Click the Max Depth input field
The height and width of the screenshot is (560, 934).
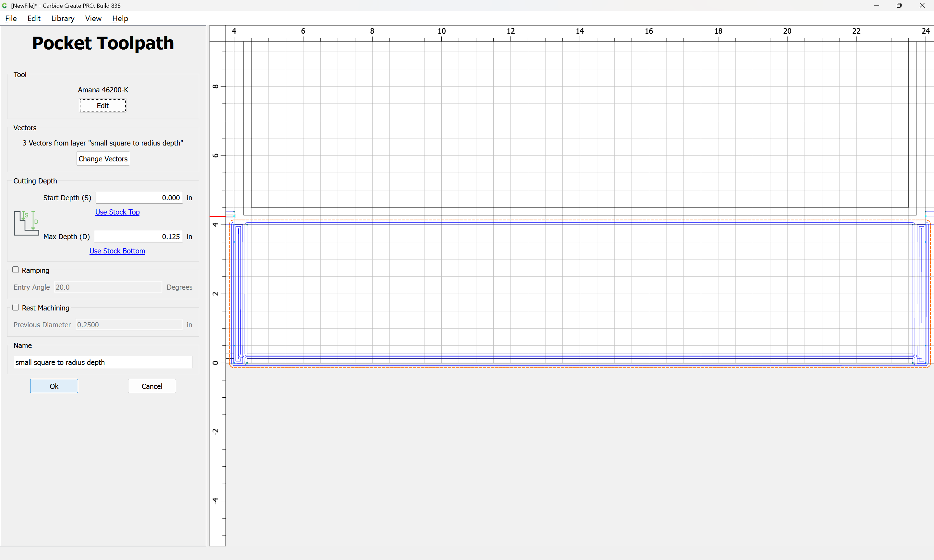pyautogui.click(x=138, y=237)
